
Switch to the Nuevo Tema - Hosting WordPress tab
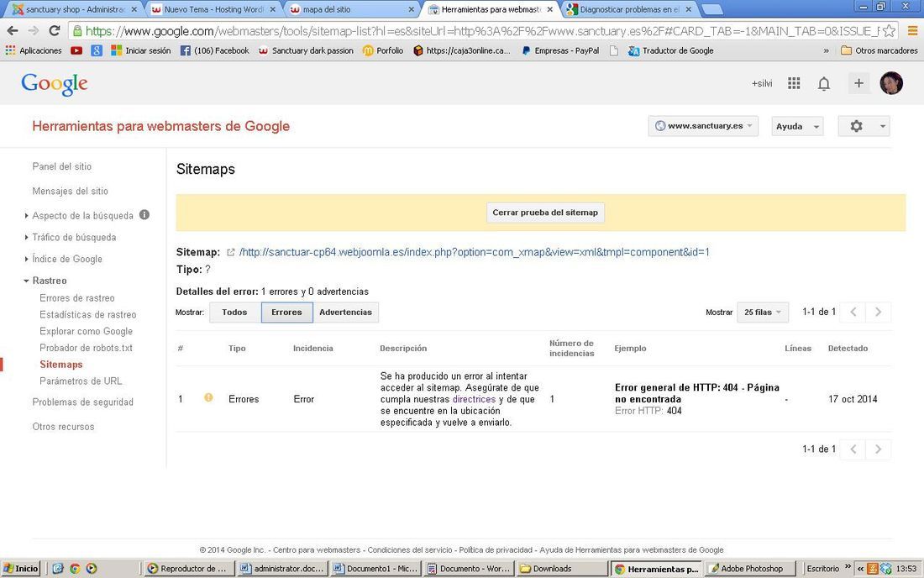pos(213,9)
